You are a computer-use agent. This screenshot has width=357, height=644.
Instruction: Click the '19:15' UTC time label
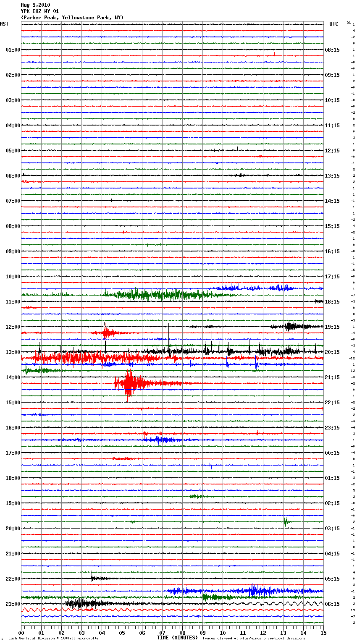tap(332, 327)
